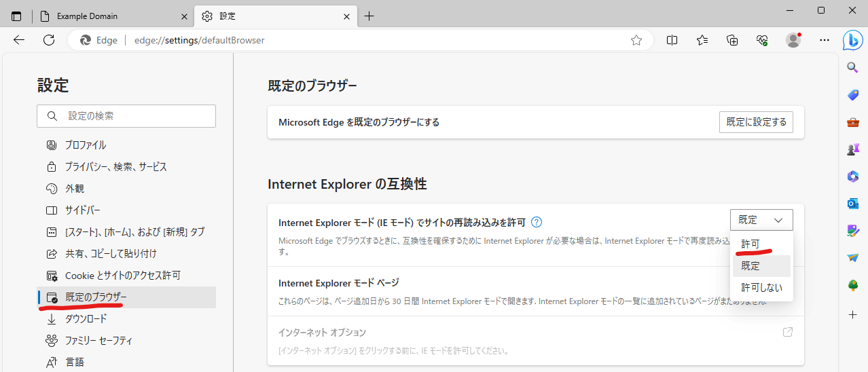This screenshot has width=868, height=372.
Task: Open サイドバー settings section
Action: coord(126,210)
